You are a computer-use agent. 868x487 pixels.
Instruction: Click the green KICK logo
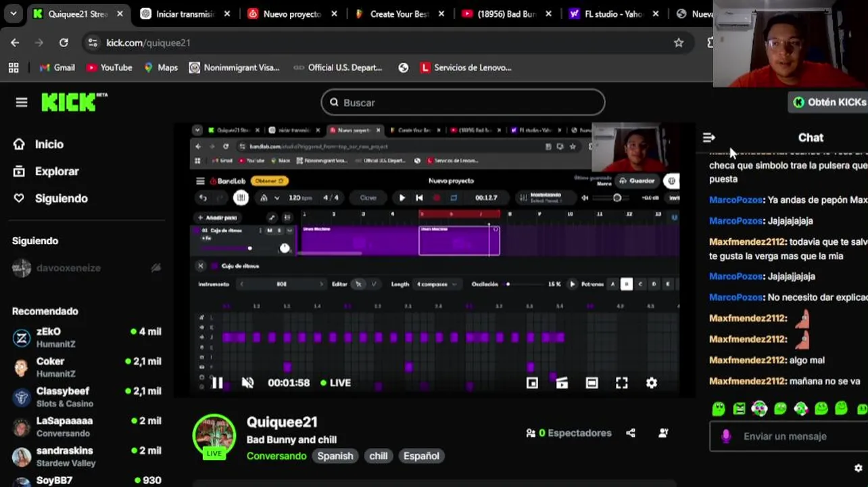74,102
